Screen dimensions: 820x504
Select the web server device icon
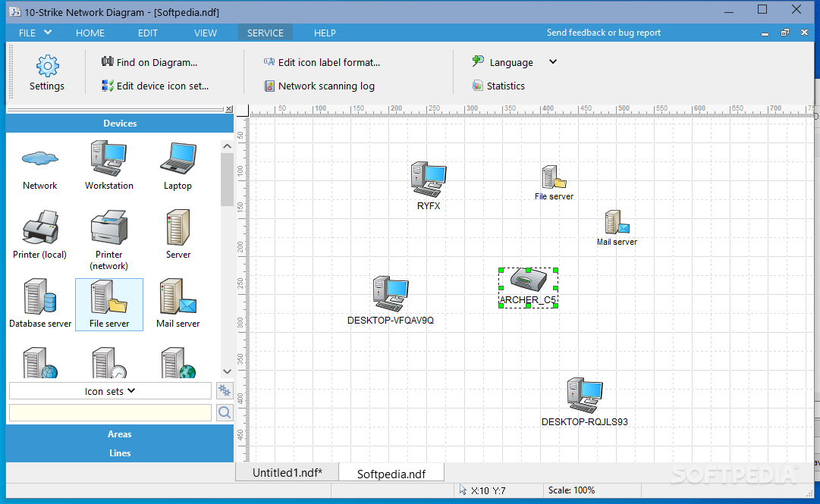39,363
